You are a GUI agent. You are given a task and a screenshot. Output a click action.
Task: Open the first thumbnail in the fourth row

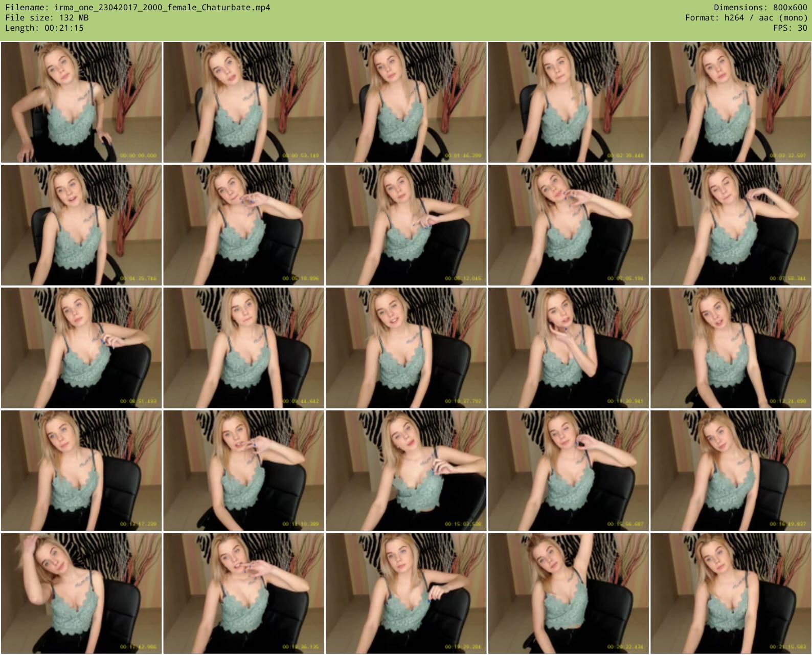pyautogui.click(x=81, y=471)
